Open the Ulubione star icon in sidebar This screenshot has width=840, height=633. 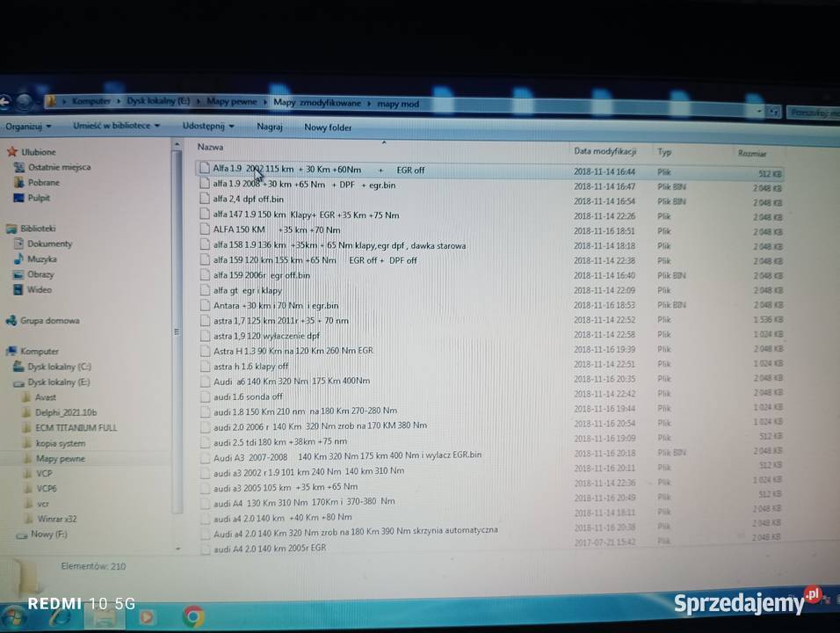click(11, 152)
